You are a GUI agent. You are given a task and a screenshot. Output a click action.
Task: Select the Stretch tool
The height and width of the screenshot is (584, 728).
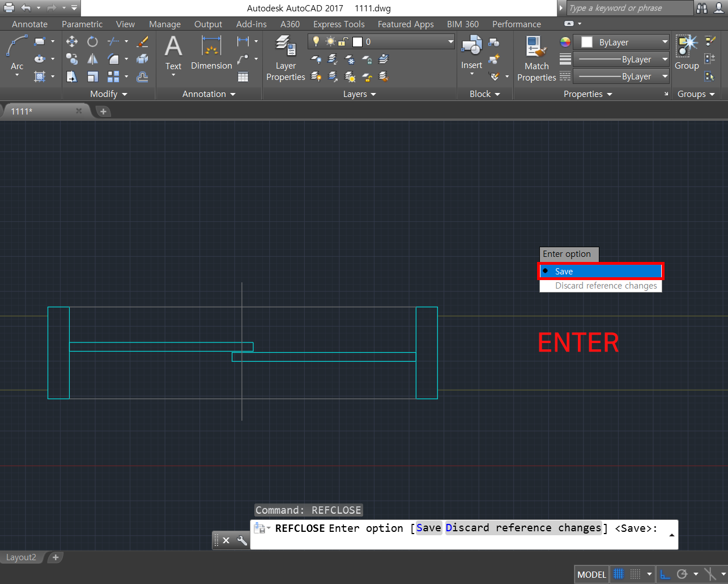click(x=72, y=77)
